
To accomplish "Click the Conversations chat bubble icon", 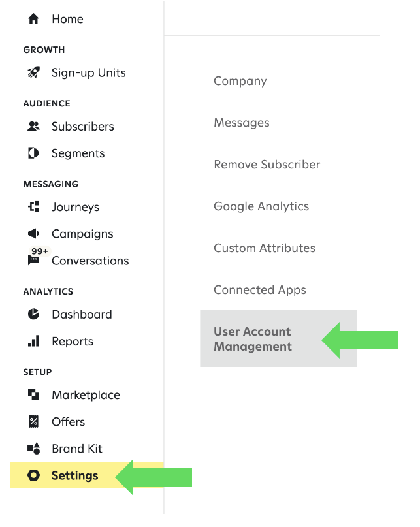I will pyautogui.click(x=33, y=261).
